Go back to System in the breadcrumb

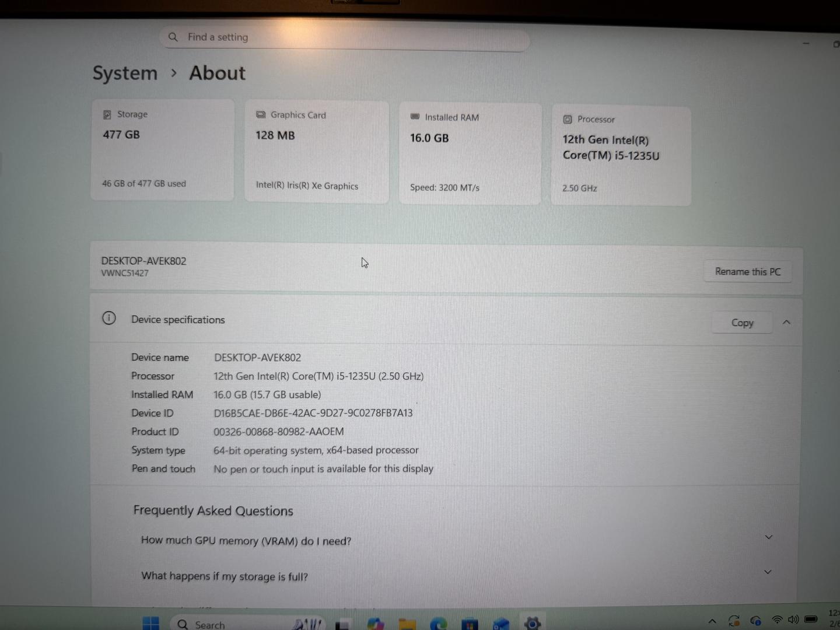pos(125,73)
